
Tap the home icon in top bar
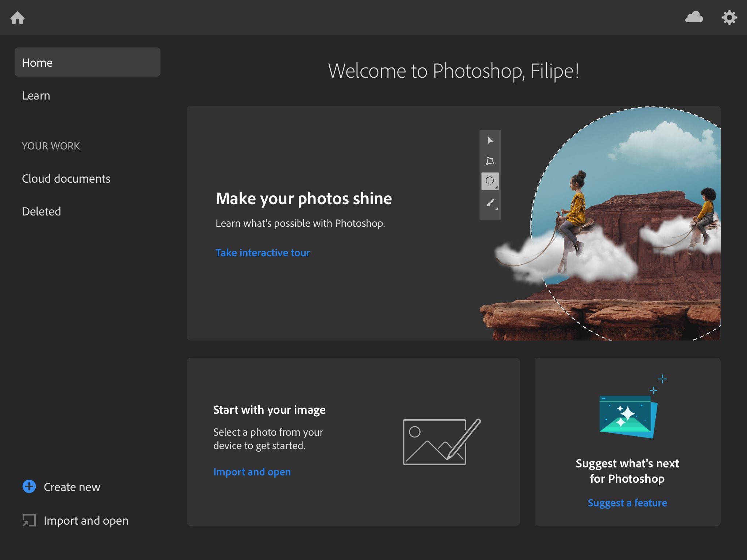pyautogui.click(x=18, y=17)
